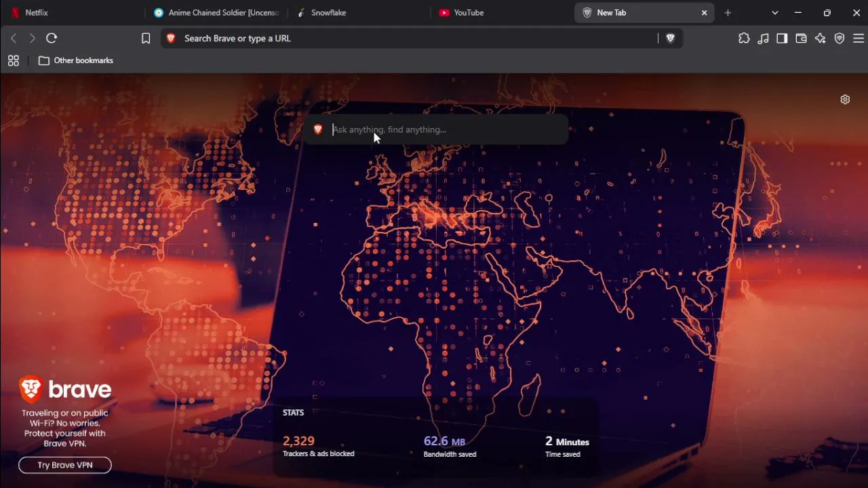Open the Other bookmarks folder
868x488 pixels.
[76, 60]
